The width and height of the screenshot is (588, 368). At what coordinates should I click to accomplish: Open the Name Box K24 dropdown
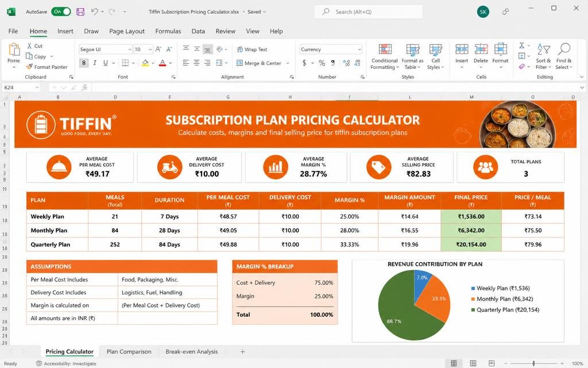tap(37, 87)
